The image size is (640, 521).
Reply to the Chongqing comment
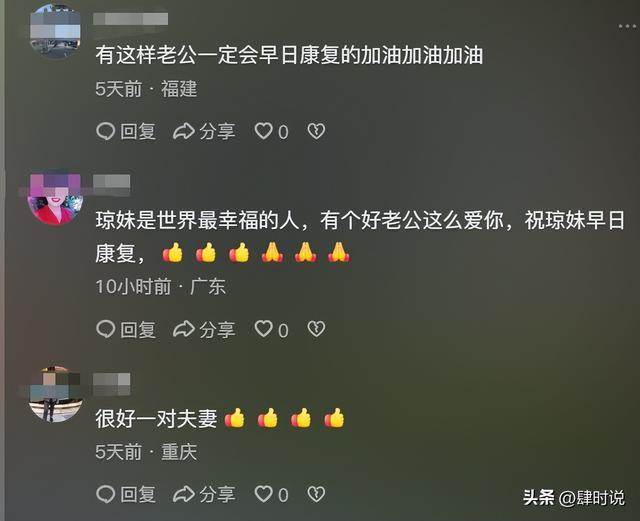(x=126, y=494)
